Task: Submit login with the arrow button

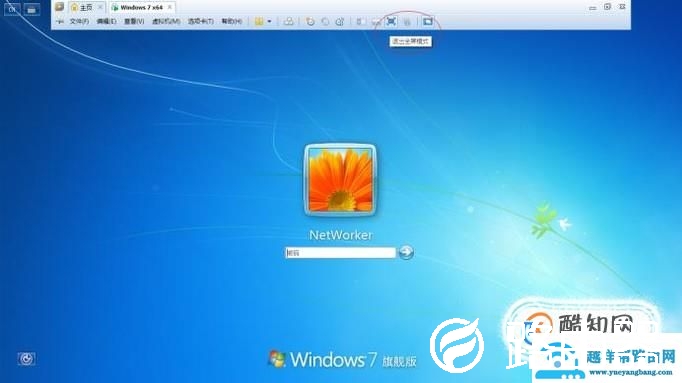Action: click(x=406, y=252)
